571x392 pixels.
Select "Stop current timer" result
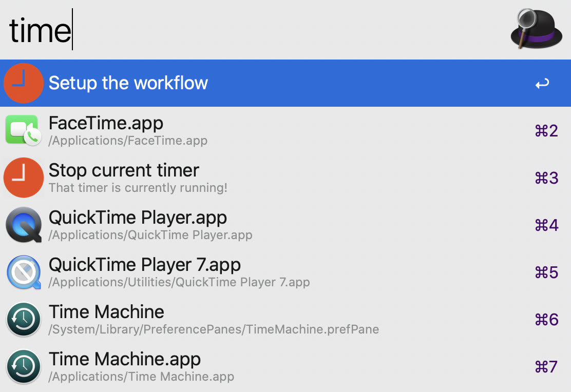(x=285, y=178)
